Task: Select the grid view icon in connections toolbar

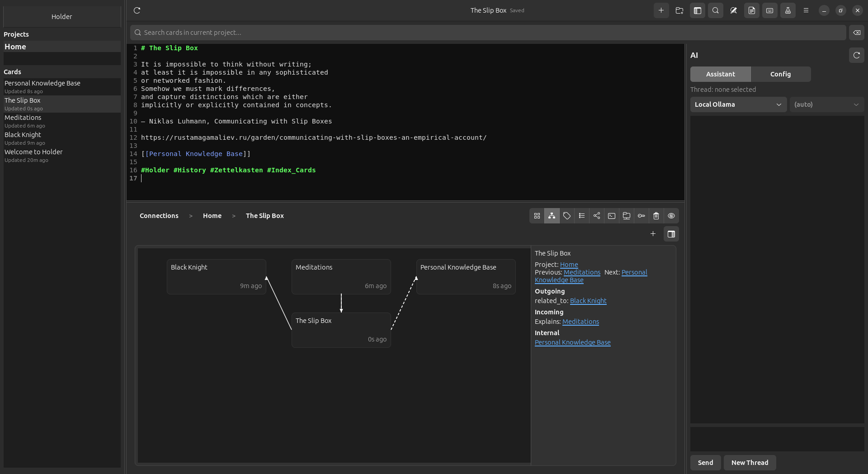Action: click(x=537, y=216)
